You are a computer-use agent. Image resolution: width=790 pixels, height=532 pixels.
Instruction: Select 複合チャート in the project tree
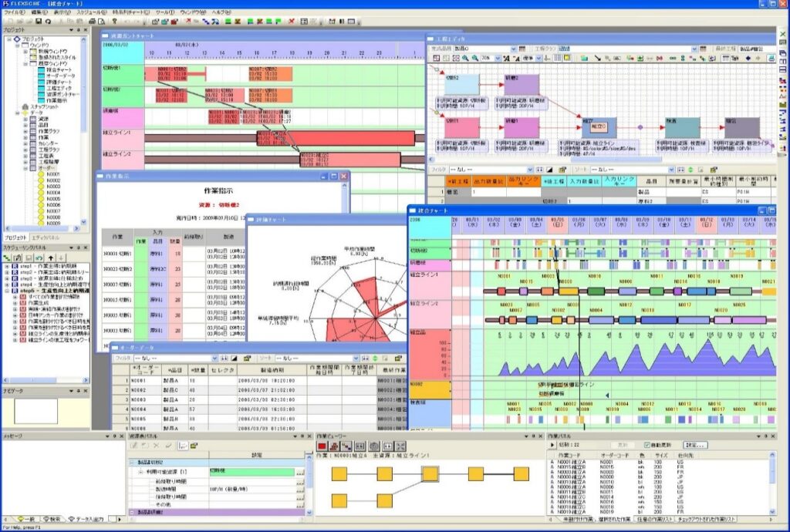click(x=59, y=70)
